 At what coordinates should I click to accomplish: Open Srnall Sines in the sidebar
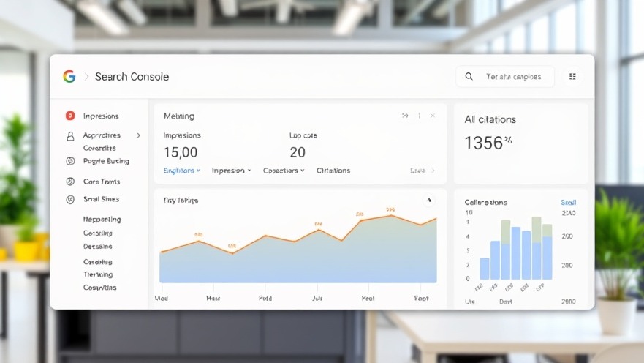(x=101, y=199)
